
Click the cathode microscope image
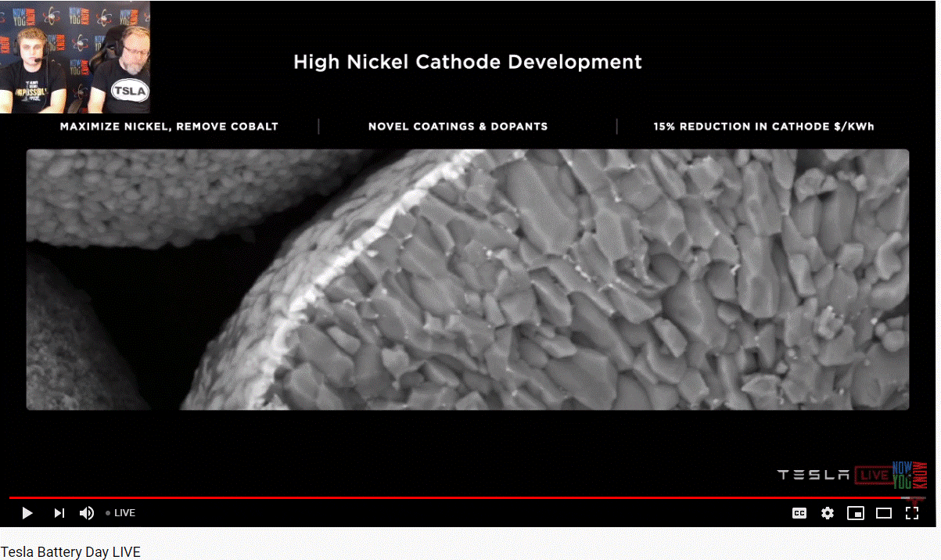point(468,279)
